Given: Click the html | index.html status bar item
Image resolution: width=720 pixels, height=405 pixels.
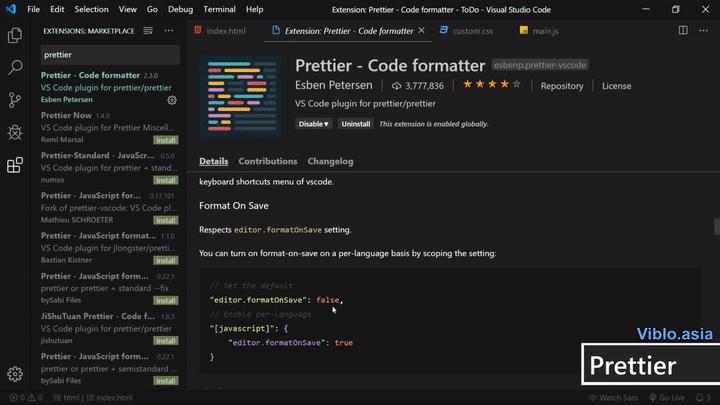Looking at the screenshot, I should coord(93,398).
